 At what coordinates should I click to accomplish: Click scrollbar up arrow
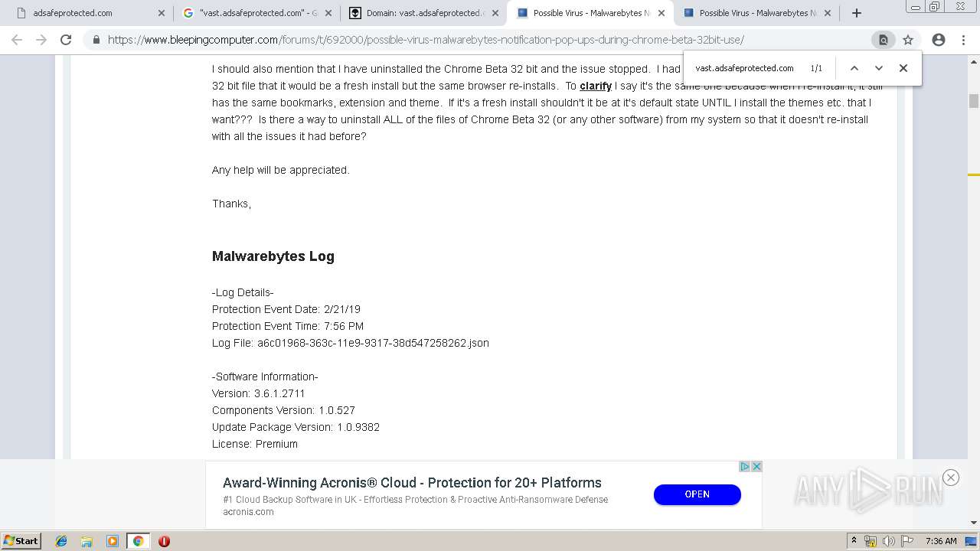(x=974, y=60)
